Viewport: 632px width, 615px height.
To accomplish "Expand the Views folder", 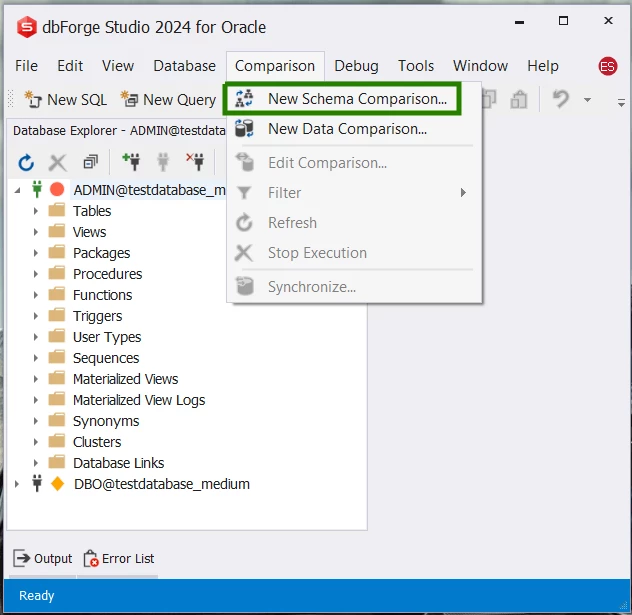I will point(35,232).
